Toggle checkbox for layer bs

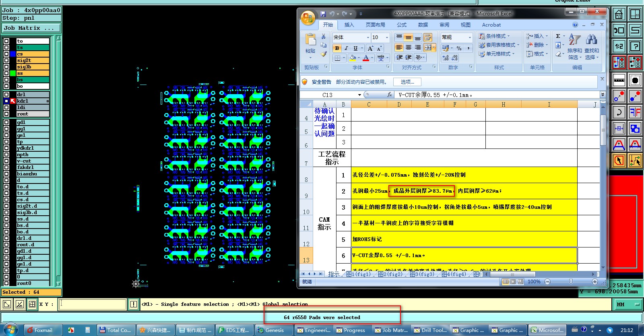6,80
